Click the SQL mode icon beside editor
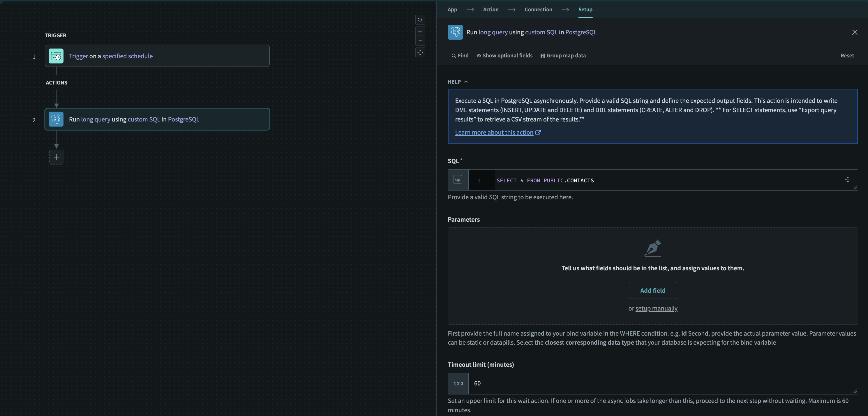The image size is (868, 416). [458, 180]
